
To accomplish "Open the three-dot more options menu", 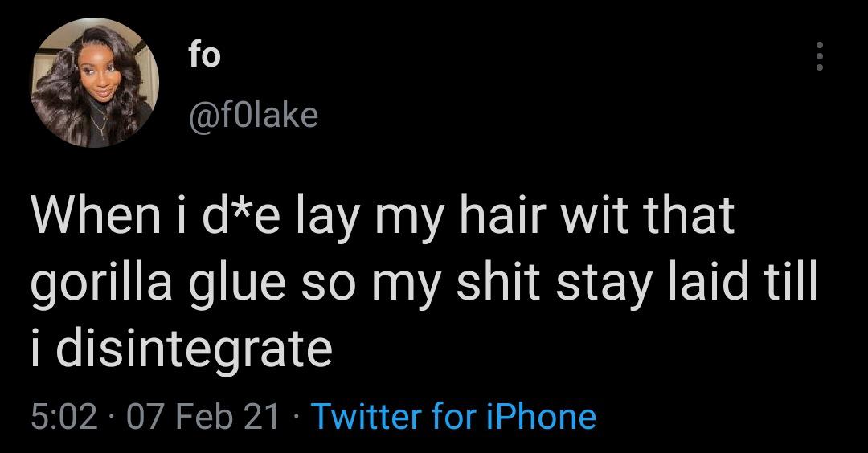I will click(x=821, y=56).
